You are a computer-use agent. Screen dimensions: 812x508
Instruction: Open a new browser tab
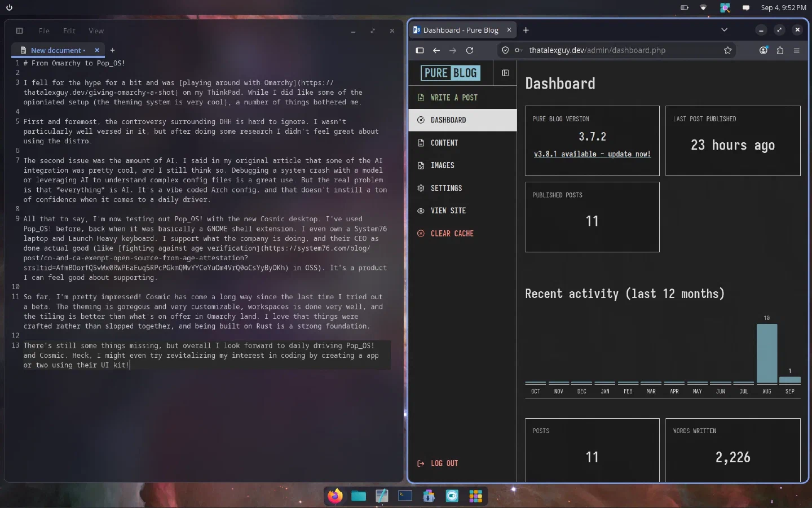526,30
